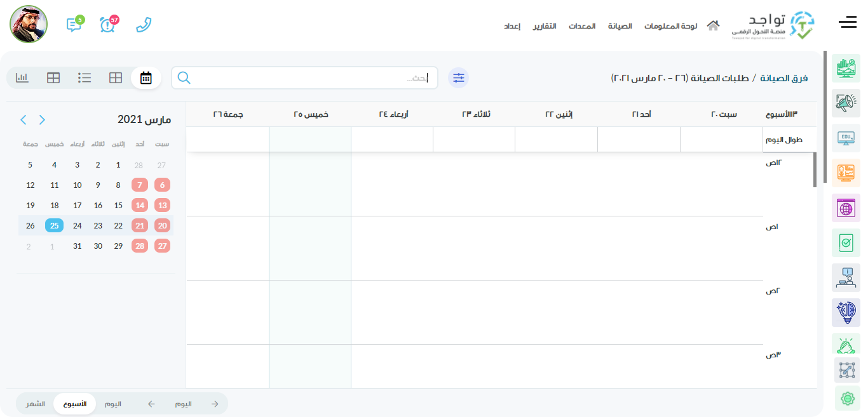Open the filter settings sliders icon
Screen dimensions: 868x417
tap(458, 78)
